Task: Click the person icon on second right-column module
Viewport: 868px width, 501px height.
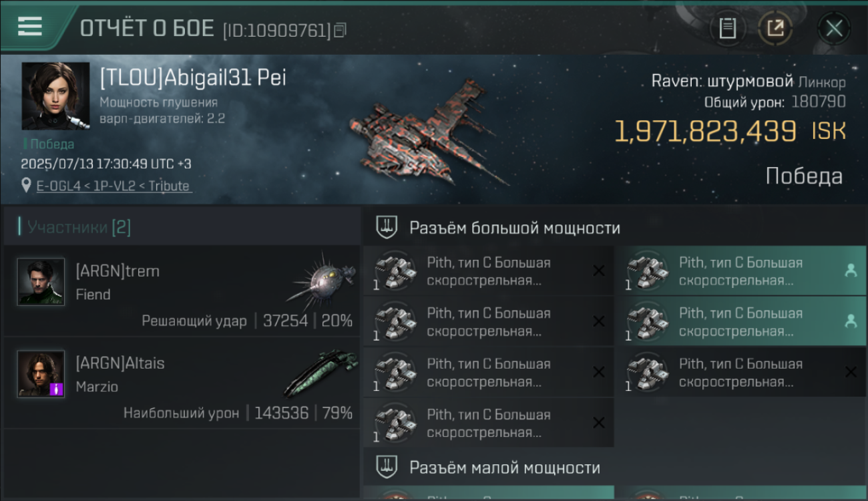Action: [x=851, y=321]
